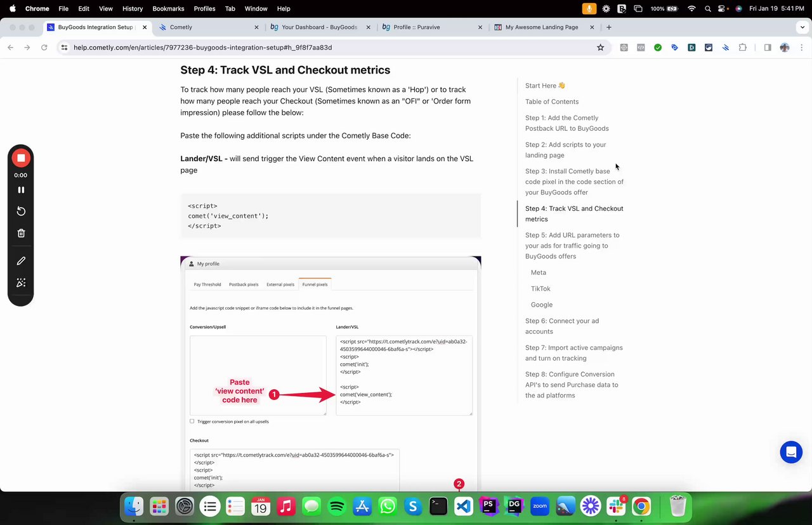Open the Profiles menu
The image size is (812, 525).
pyautogui.click(x=204, y=8)
